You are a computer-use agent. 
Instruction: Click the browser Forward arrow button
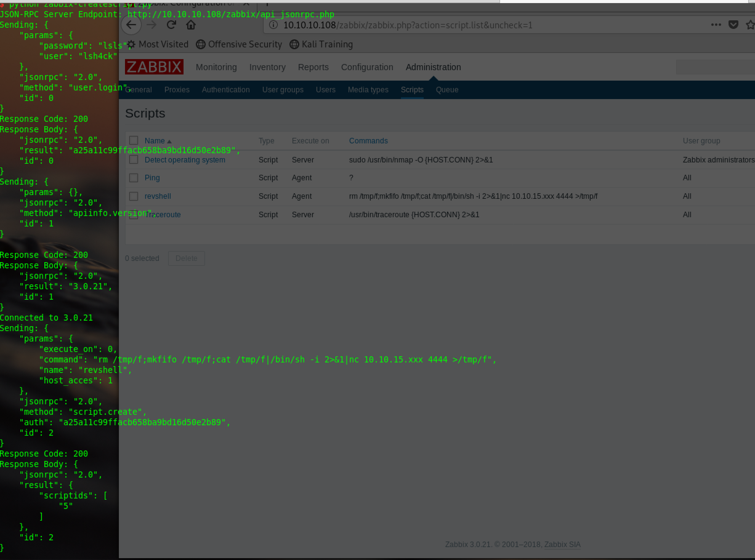[151, 25]
